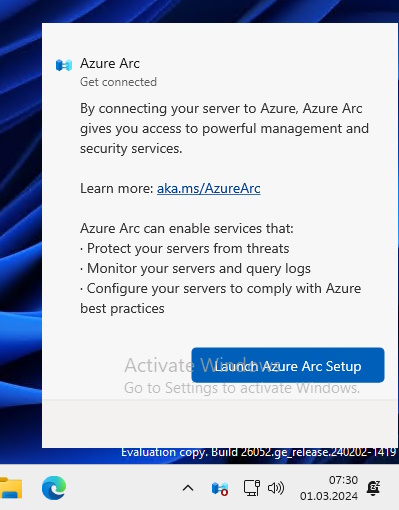Open the notification bell icon
The width and height of the screenshot is (399, 510).
(373, 488)
